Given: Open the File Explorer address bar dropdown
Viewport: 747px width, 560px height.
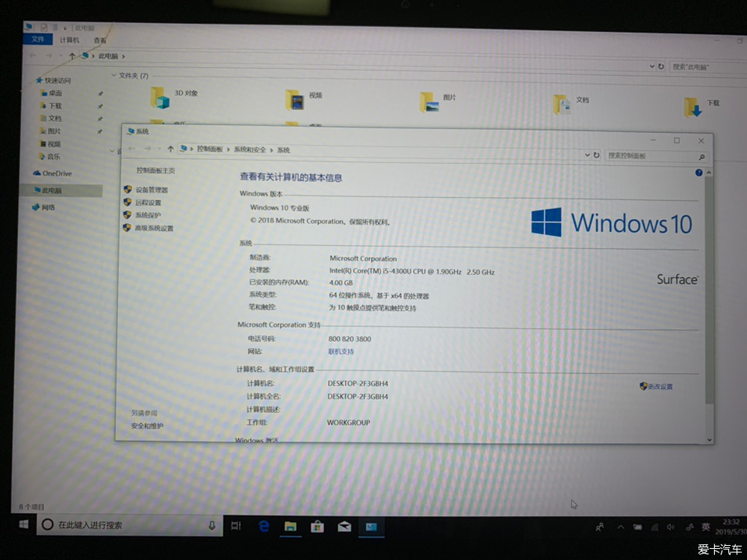Looking at the screenshot, I should pos(651,66).
